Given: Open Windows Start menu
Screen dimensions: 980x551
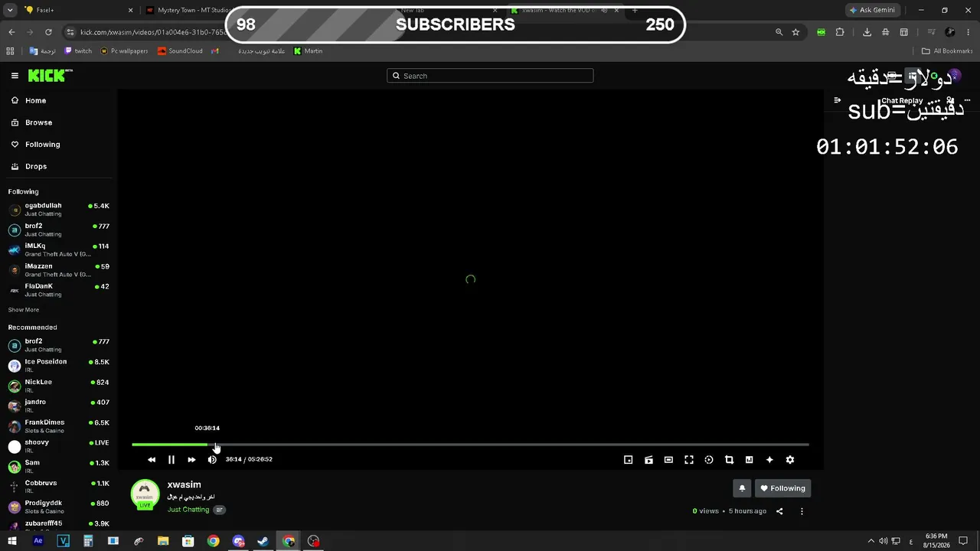Looking at the screenshot, I should [x=12, y=541].
